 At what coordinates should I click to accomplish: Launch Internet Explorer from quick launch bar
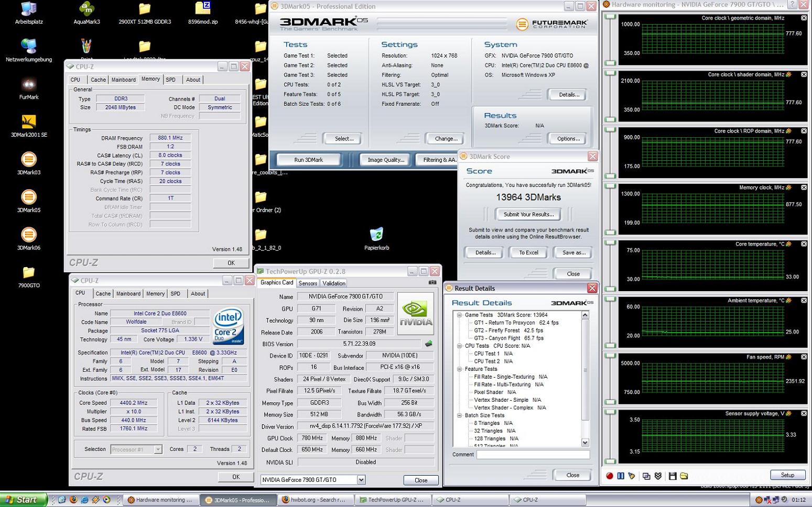coord(84,500)
